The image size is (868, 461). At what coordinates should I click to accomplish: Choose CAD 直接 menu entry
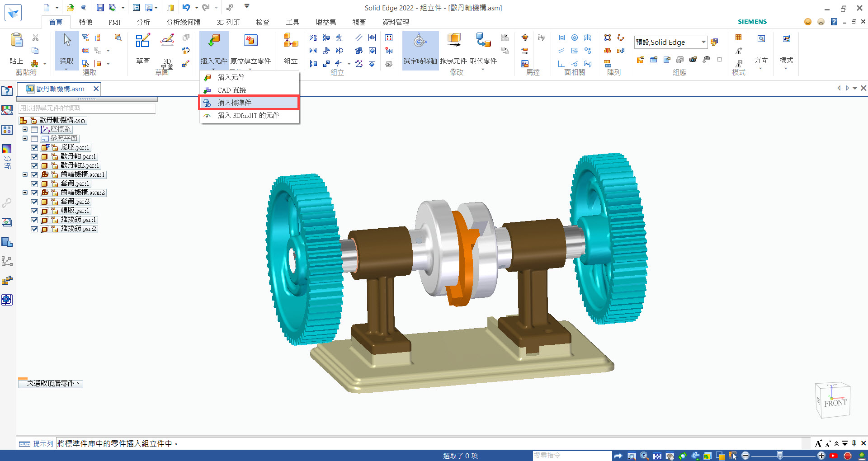click(249, 90)
